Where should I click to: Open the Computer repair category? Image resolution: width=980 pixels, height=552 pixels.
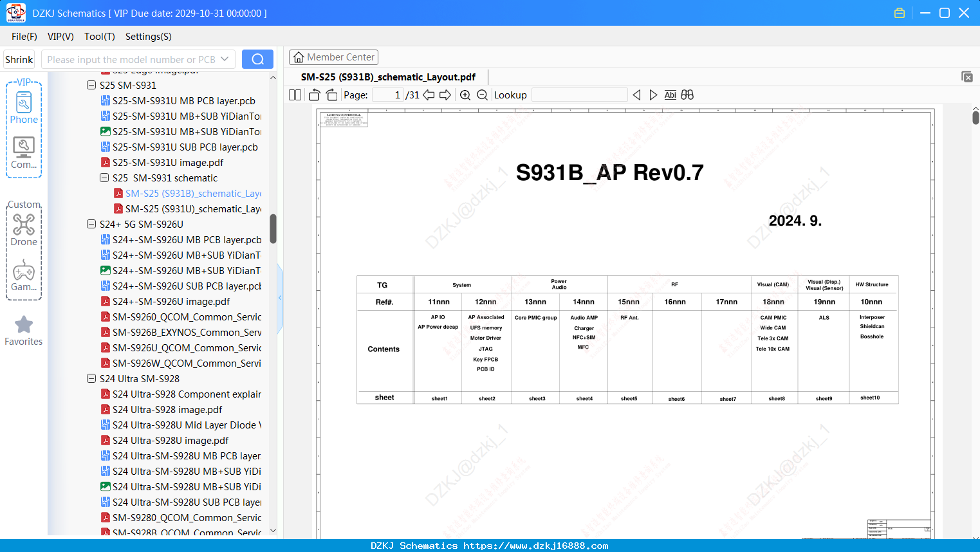[x=24, y=153]
